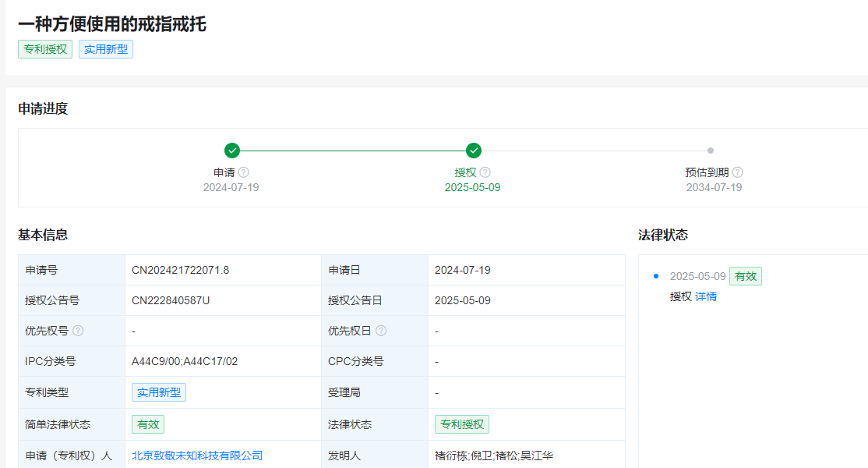868x468 pixels.
Task: Click the help icon beside 申请 step
Action: coord(244,172)
